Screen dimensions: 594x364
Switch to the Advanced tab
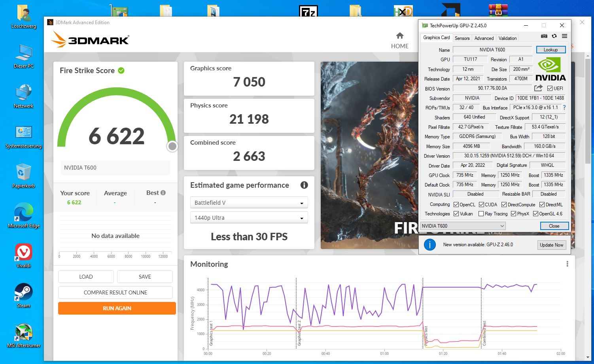484,38
